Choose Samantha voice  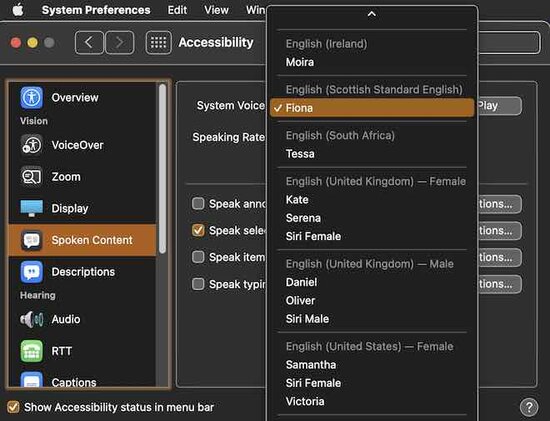[372, 365]
